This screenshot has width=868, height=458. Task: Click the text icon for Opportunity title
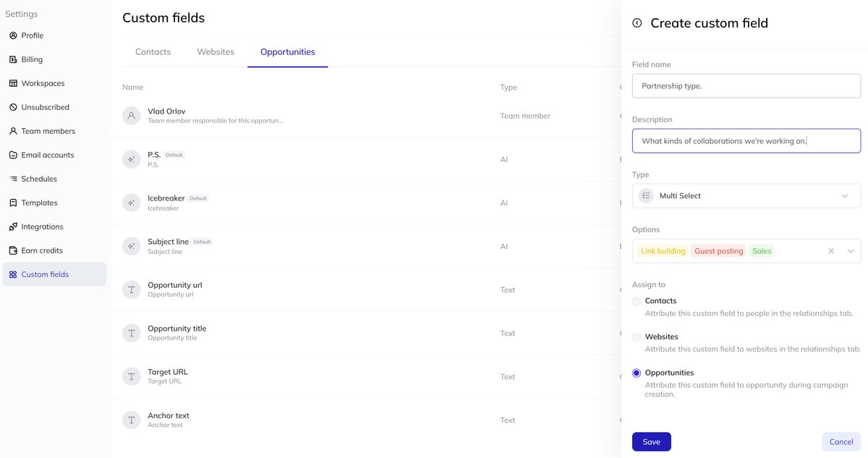[131, 333]
